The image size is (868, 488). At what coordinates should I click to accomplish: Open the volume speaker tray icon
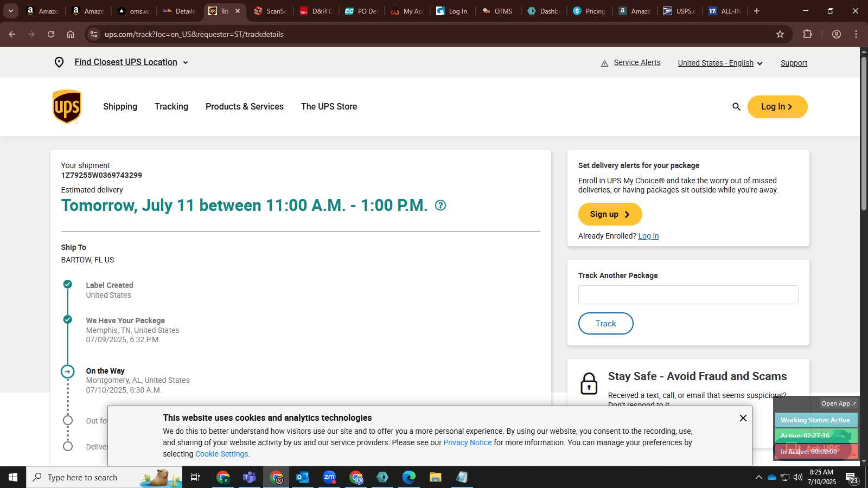[798, 477]
